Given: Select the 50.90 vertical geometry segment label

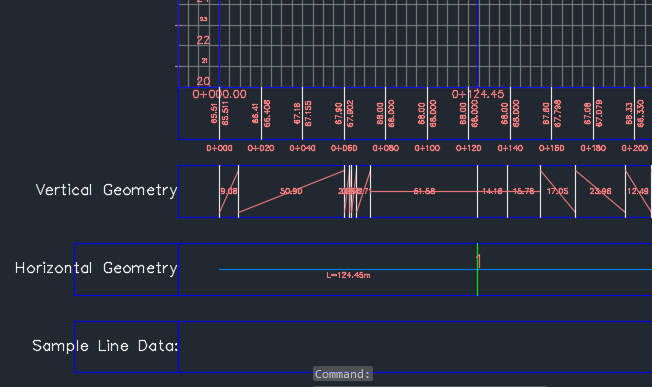Looking at the screenshot, I should point(291,191).
